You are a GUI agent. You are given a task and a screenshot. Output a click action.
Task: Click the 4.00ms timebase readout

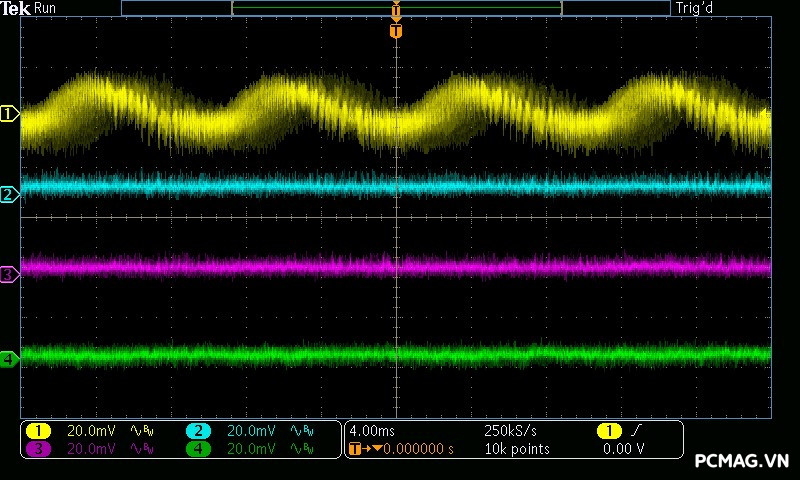click(373, 431)
